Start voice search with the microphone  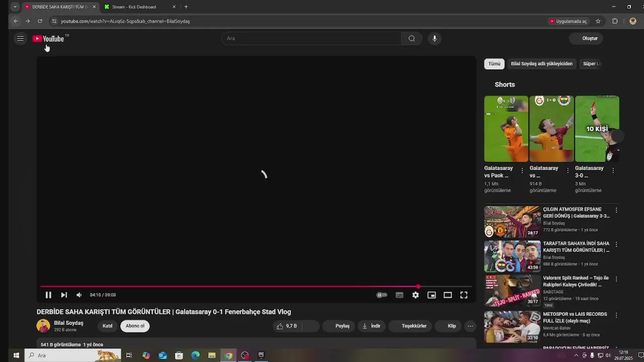click(435, 38)
